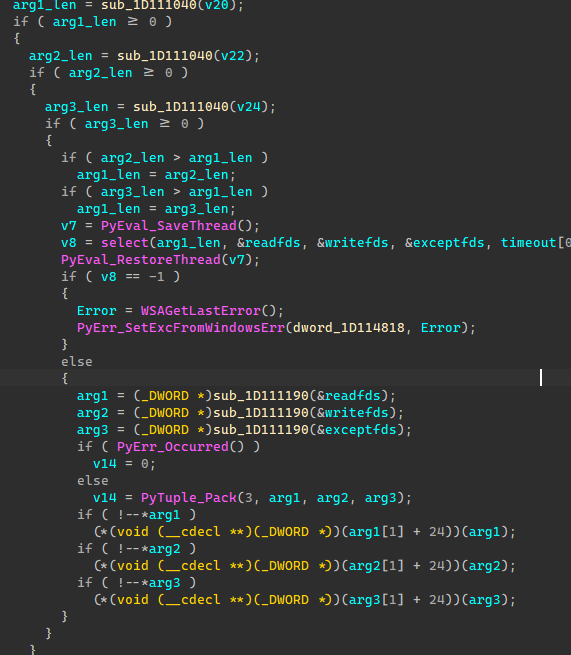Click sub_1D111040 on the arg3_len assignment line
Viewport: 571px width, 655px height.
coord(181,107)
